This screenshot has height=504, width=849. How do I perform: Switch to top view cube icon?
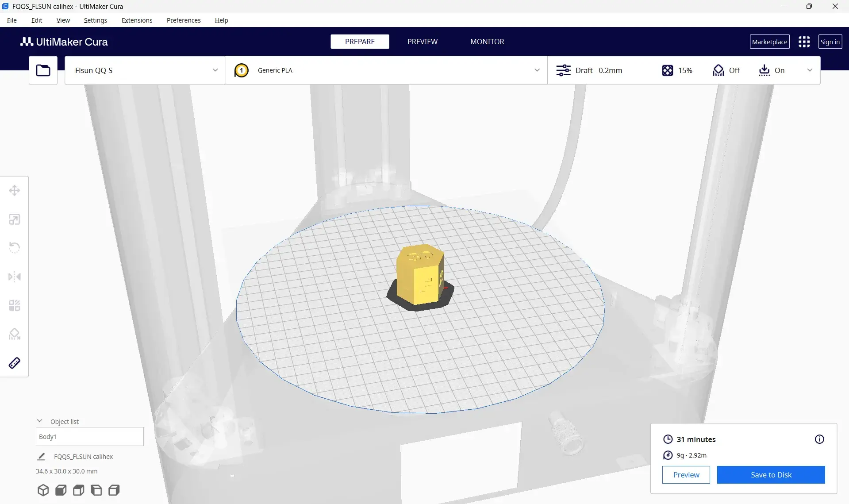coord(78,490)
